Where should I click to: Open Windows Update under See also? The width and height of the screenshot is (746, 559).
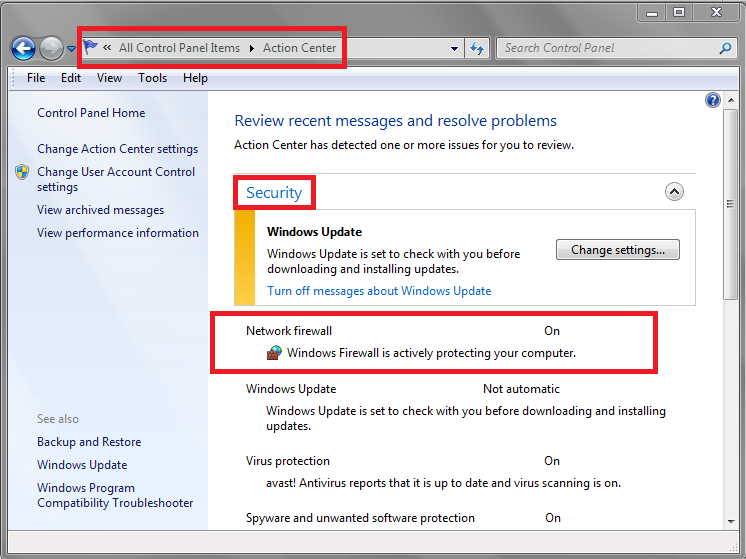coord(82,465)
